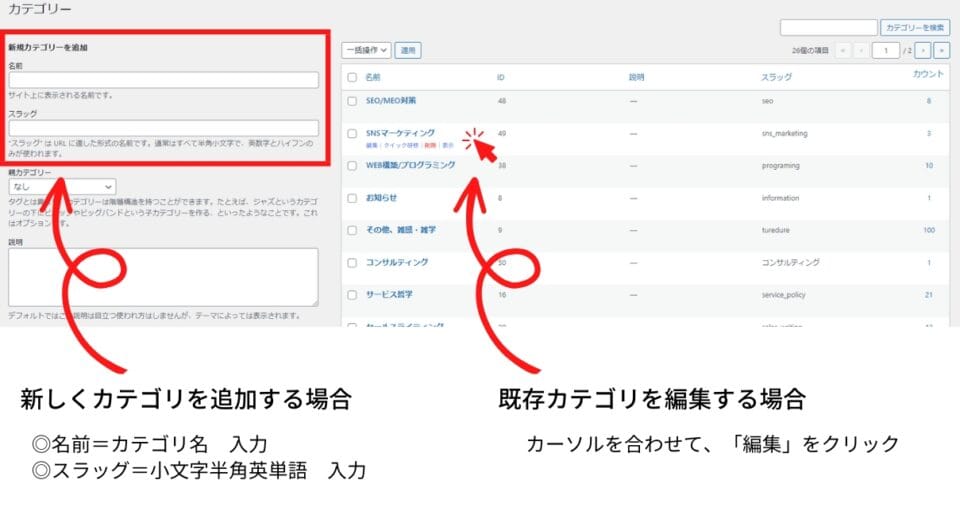Check the お知らせ row checkbox
Viewport: 960px width, 526px height.
pos(352,198)
